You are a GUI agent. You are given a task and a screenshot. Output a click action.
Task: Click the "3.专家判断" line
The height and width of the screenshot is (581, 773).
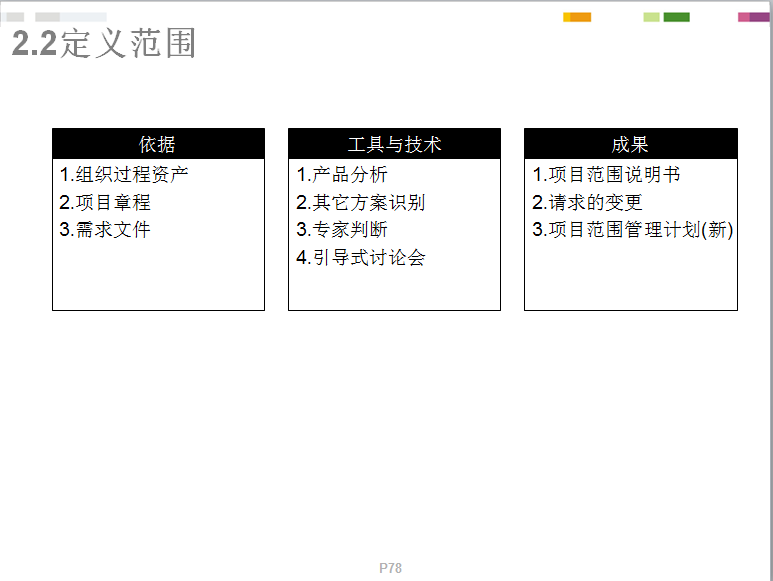pos(342,230)
